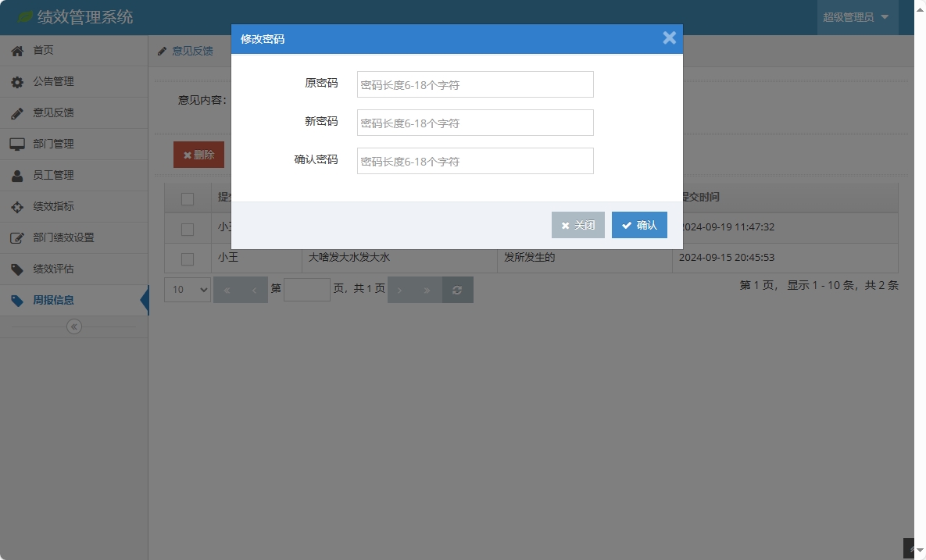Click the 原密码 password input field

(474, 84)
